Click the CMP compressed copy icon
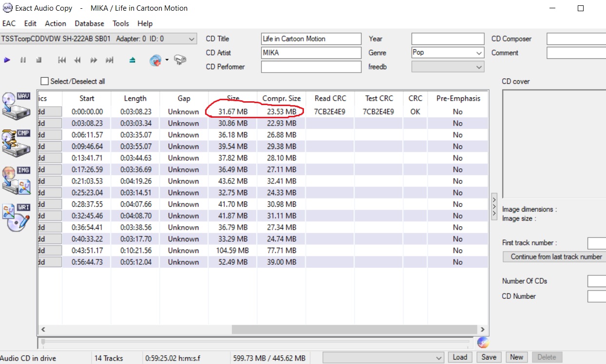The height and width of the screenshot is (364, 606). point(16,143)
